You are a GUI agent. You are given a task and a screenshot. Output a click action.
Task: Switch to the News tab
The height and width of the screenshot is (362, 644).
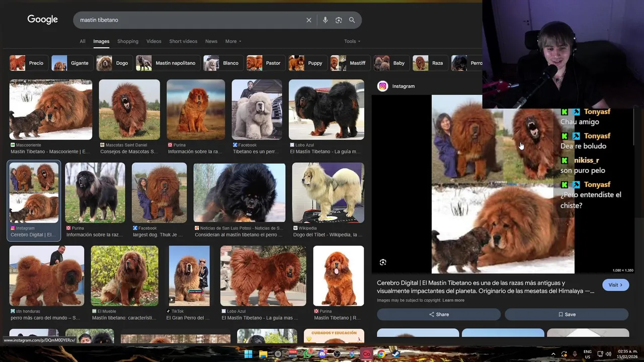coord(211,41)
